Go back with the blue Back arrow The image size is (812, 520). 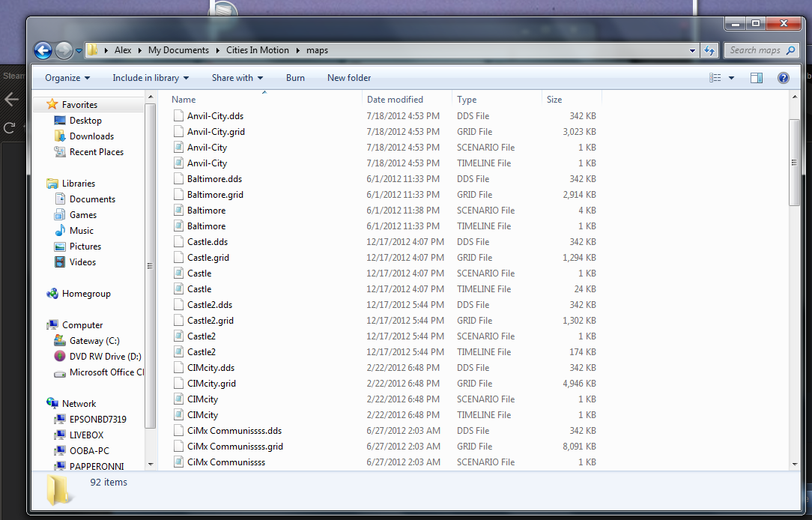(43, 50)
